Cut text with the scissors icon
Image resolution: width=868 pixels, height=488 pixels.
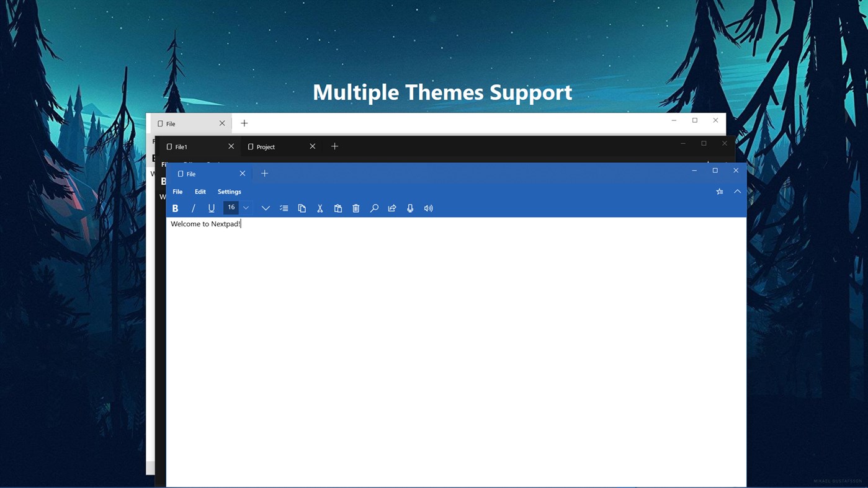[x=320, y=208]
